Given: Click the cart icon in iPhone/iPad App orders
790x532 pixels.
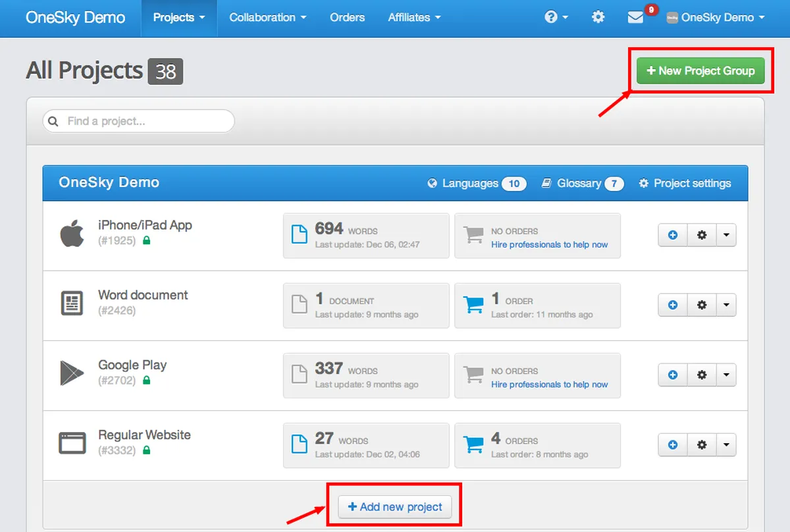Looking at the screenshot, I should point(474,235).
